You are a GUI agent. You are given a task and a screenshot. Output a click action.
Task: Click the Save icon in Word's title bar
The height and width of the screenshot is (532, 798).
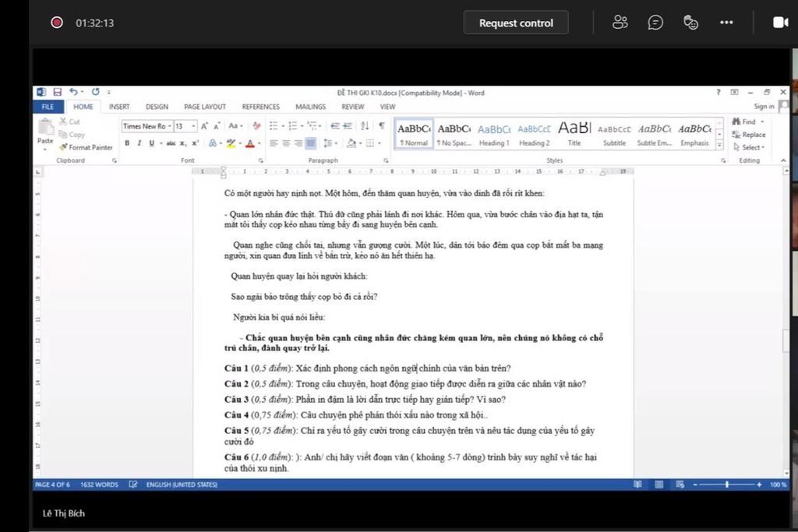click(57, 92)
